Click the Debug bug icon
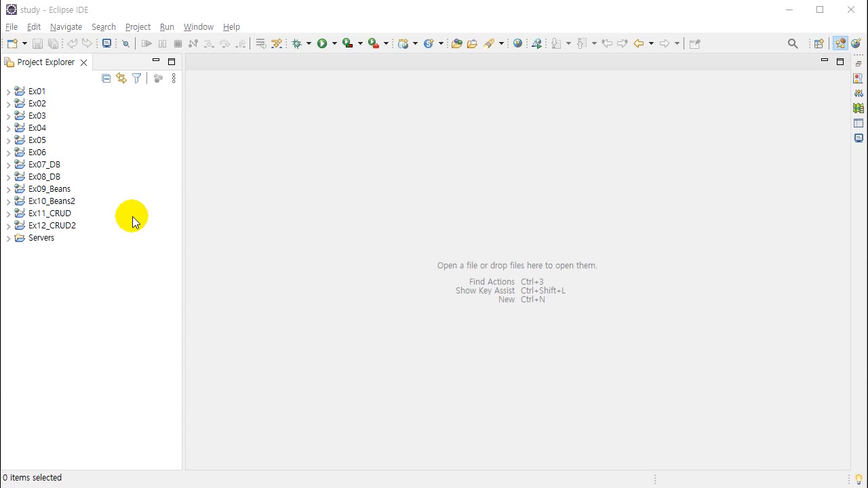The height and width of the screenshot is (488, 868). point(296,43)
